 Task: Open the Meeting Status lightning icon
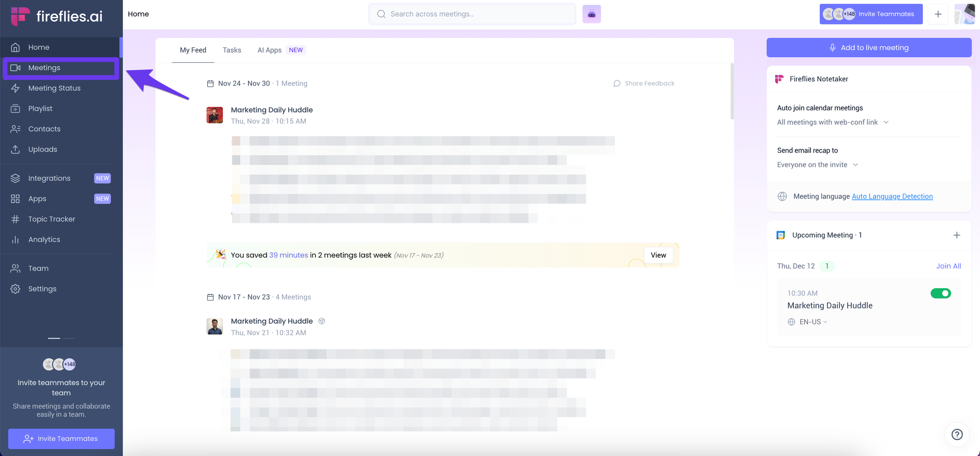(16, 88)
